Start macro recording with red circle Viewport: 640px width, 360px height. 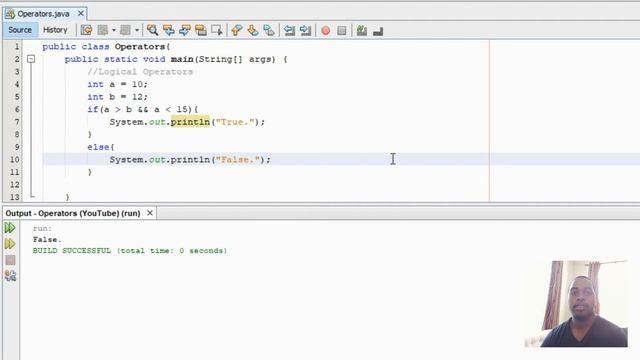[326, 31]
